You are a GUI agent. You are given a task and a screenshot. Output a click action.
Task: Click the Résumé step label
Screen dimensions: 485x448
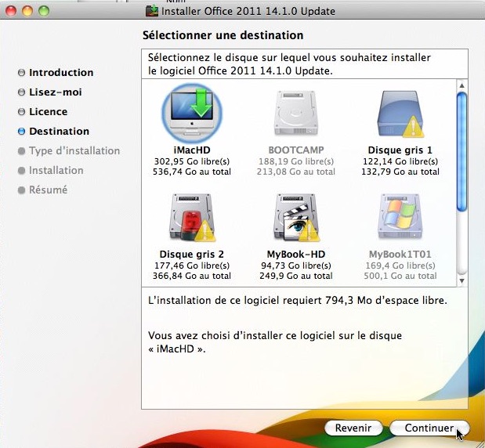click(48, 190)
